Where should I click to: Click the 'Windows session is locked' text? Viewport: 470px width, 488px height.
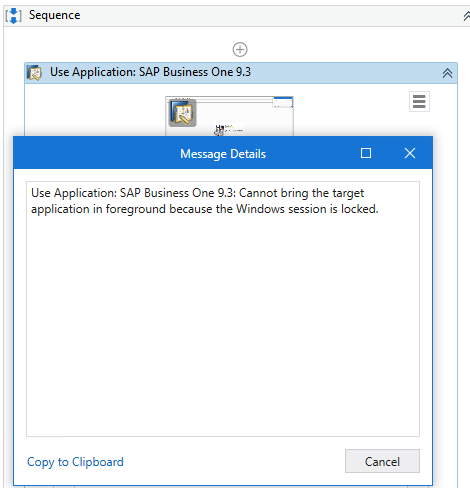coord(307,209)
